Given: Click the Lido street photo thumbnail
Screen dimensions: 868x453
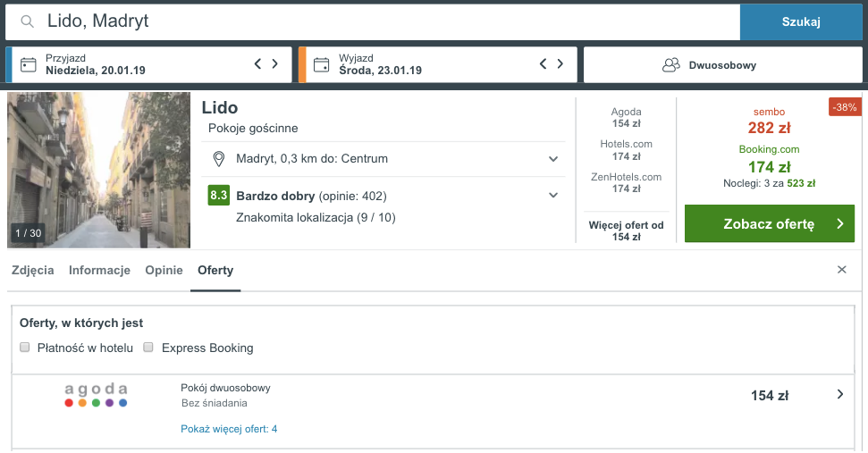Looking at the screenshot, I should 98,170.
